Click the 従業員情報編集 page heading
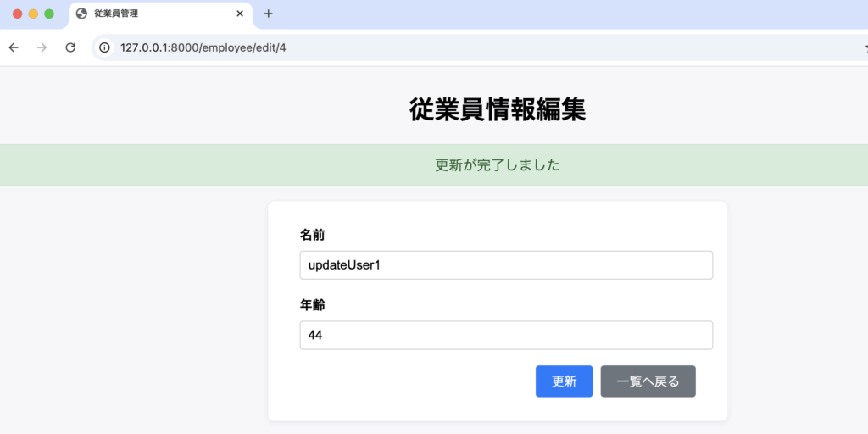868x434 pixels. pos(498,109)
